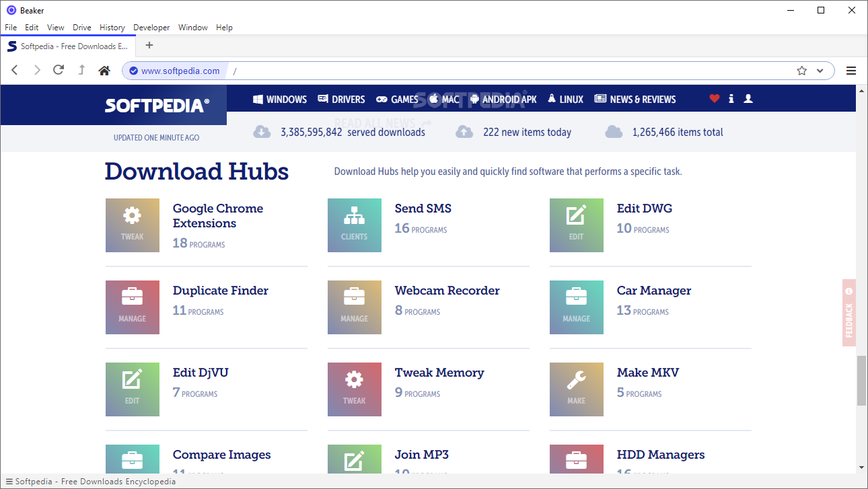This screenshot has width=868, height=489.
Task: Open the Compare Images hub link
Action: 222,455
